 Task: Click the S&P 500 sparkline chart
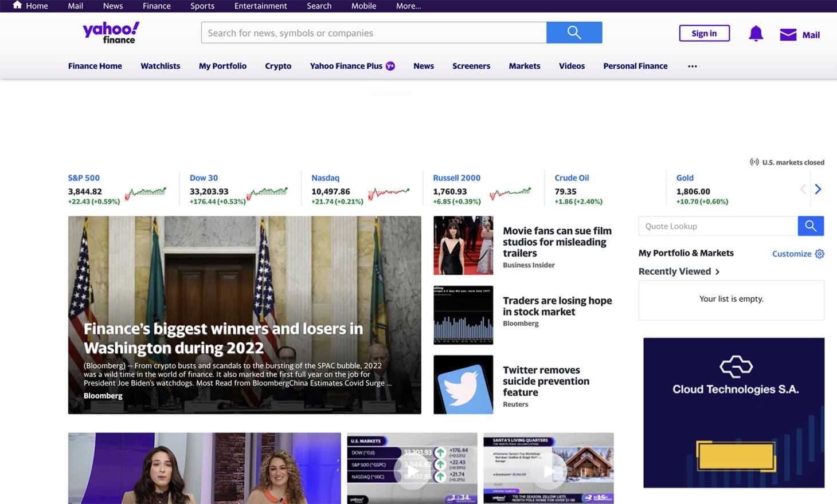(x=146, y=194)
